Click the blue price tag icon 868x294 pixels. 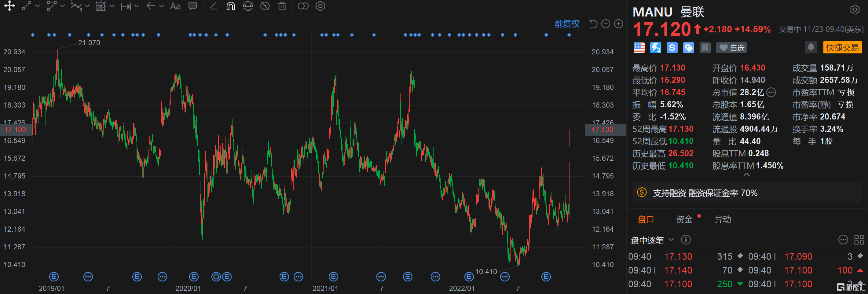pos(688,48)
